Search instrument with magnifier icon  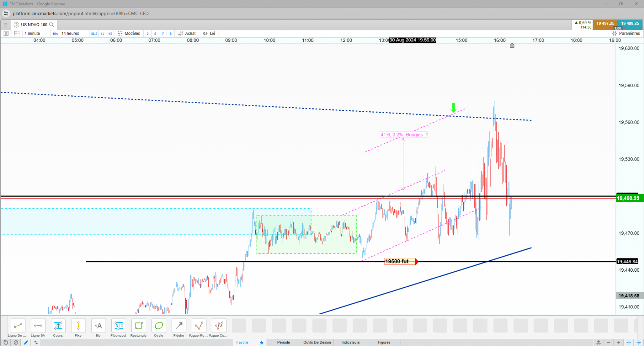coord(52,25)
